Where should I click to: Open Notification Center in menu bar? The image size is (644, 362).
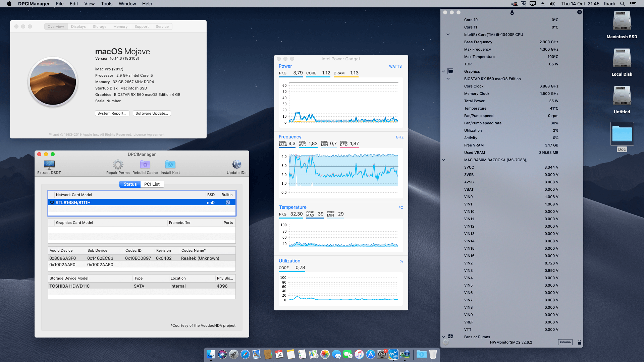633,4
